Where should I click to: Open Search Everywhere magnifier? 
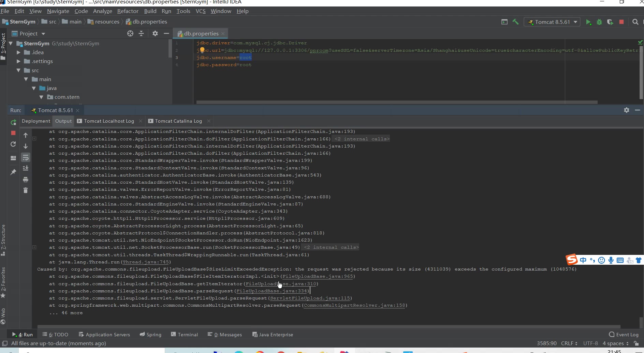635,22
